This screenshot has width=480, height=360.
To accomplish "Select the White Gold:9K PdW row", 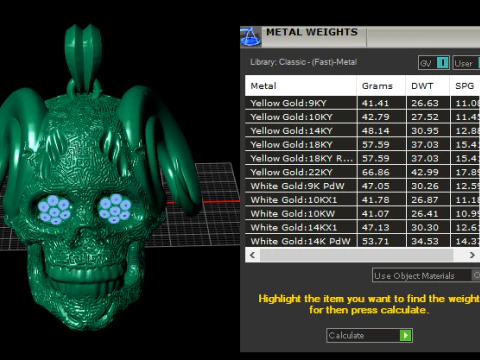I will (363, 186).
